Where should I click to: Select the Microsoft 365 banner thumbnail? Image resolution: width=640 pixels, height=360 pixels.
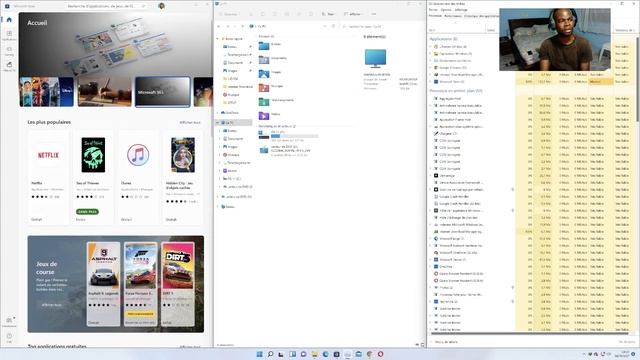click(x=163, y=92)
